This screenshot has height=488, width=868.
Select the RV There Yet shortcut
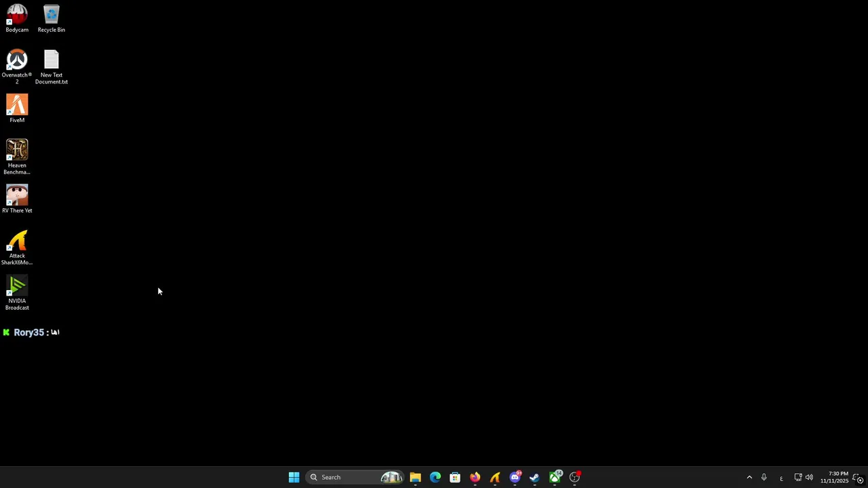pyautogui.click(x=17, y=199)
